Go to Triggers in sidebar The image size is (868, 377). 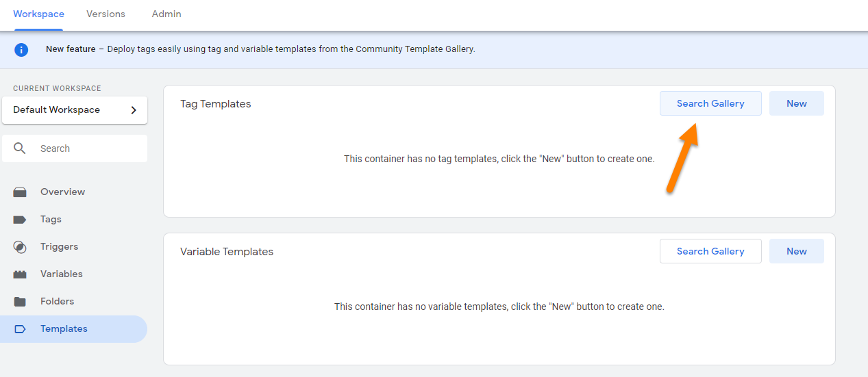60,247
